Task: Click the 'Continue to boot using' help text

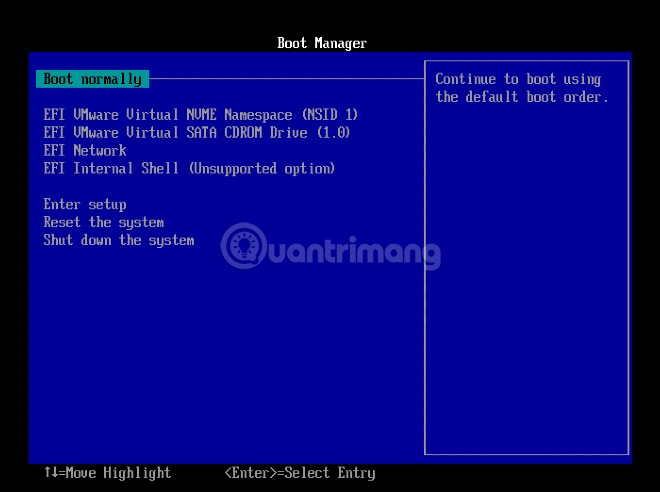Action: (522, 88)
